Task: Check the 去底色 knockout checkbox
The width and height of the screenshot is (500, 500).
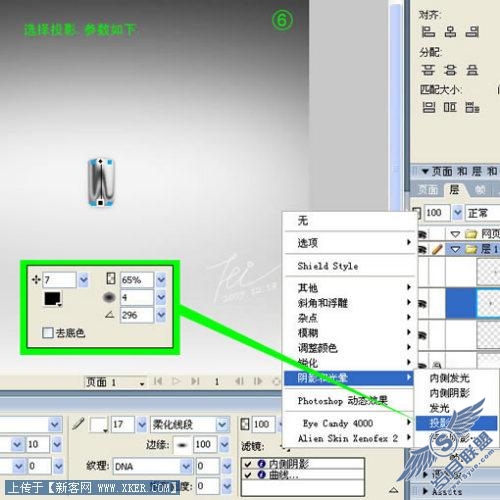Action: (48, 332)
